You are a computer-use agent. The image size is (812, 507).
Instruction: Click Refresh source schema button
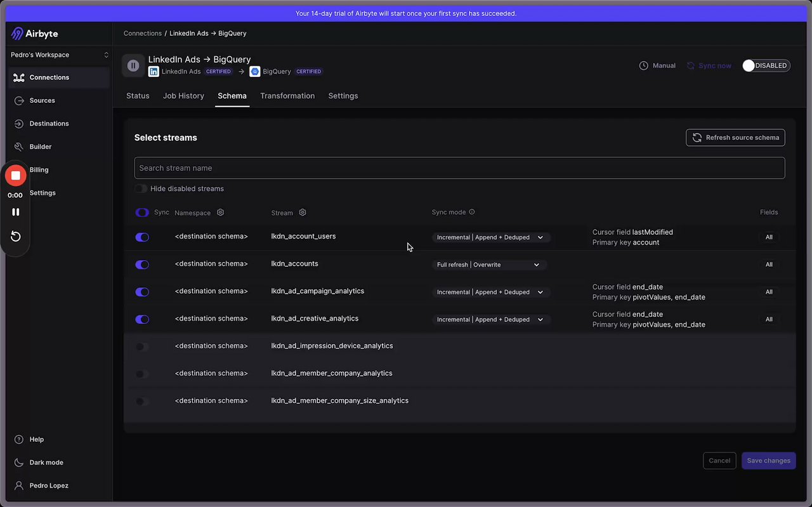(735, 138)
